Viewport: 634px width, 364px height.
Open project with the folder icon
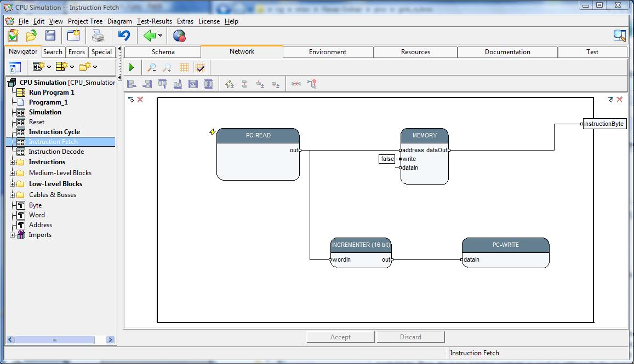(x=32, y=36)
